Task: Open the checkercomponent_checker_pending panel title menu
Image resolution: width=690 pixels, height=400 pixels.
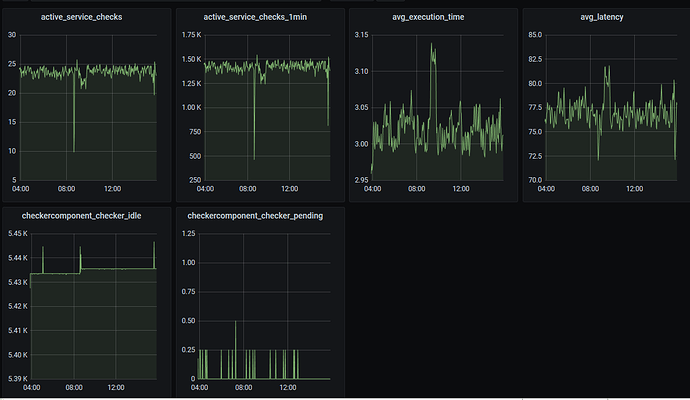Action: 255,216
